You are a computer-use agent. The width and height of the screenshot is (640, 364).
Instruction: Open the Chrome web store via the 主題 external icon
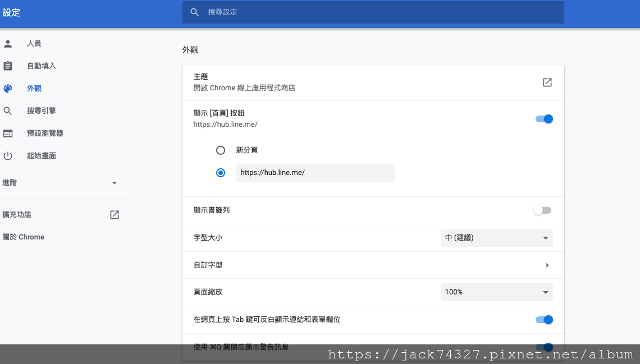point(547,82)
